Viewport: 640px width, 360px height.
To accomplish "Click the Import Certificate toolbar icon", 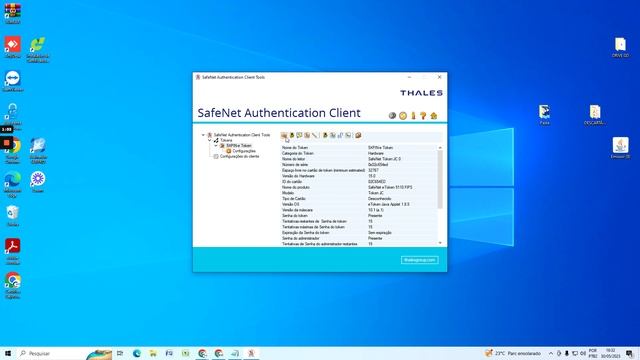I will [299, 135].
